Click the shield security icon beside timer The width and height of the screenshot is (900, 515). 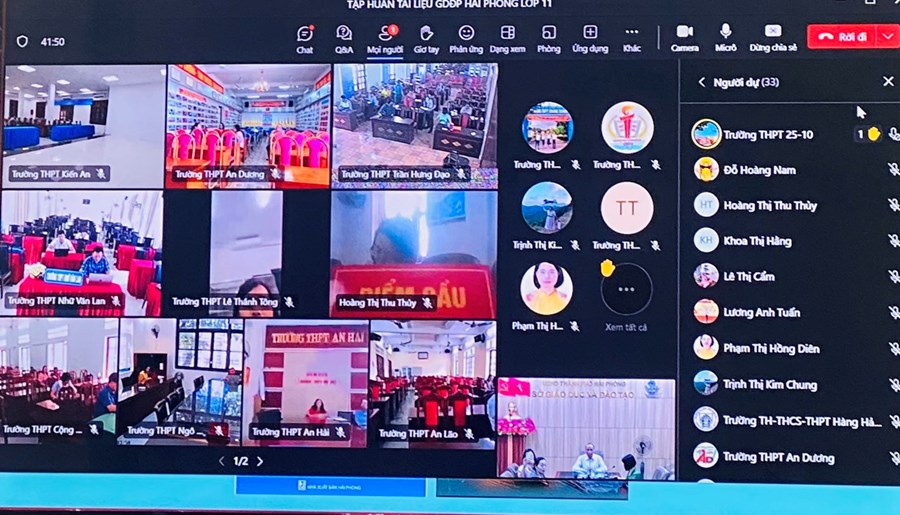[22, 42]
